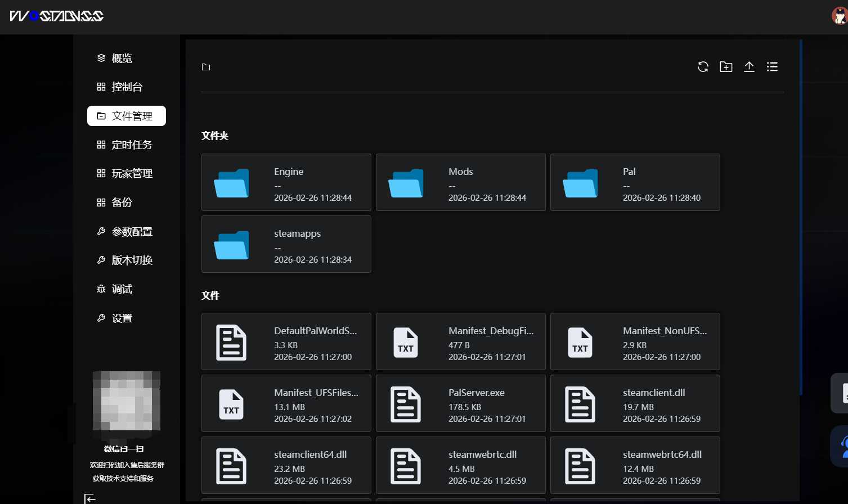Screen dimensions: 848x504
Task: Click the Manifest_NonUFS... TXT icon
Action: click(580, 342)
